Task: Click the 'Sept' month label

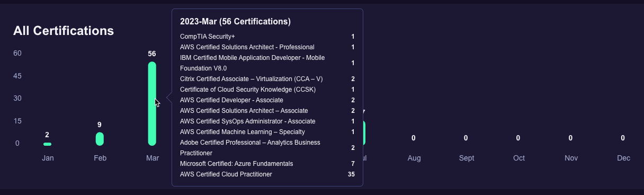Action: point(467,158)
